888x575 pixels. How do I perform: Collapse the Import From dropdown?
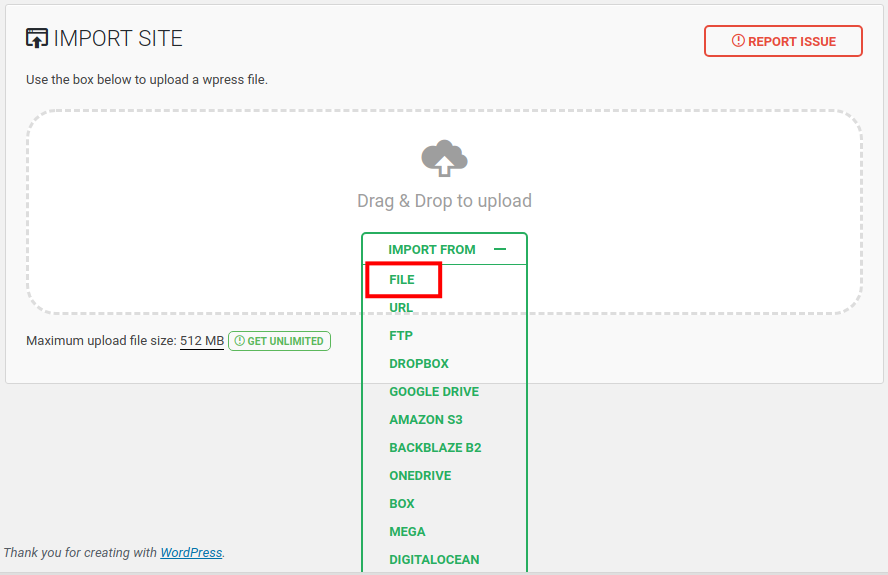(432, 249)
